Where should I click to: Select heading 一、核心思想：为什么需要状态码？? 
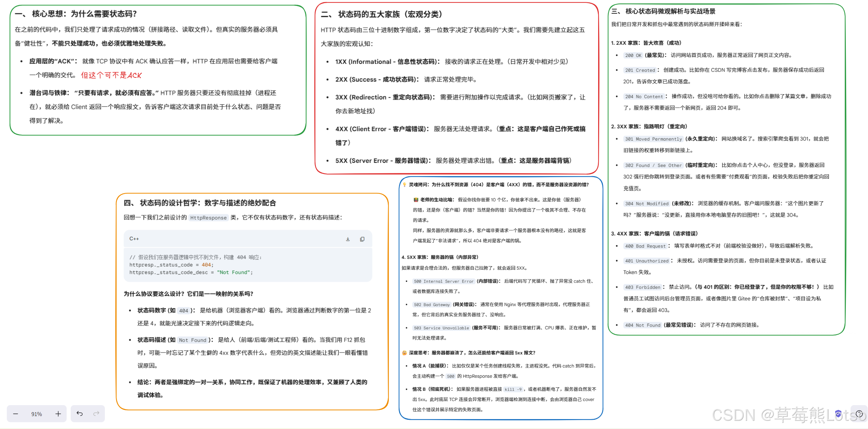pos(76,14)
